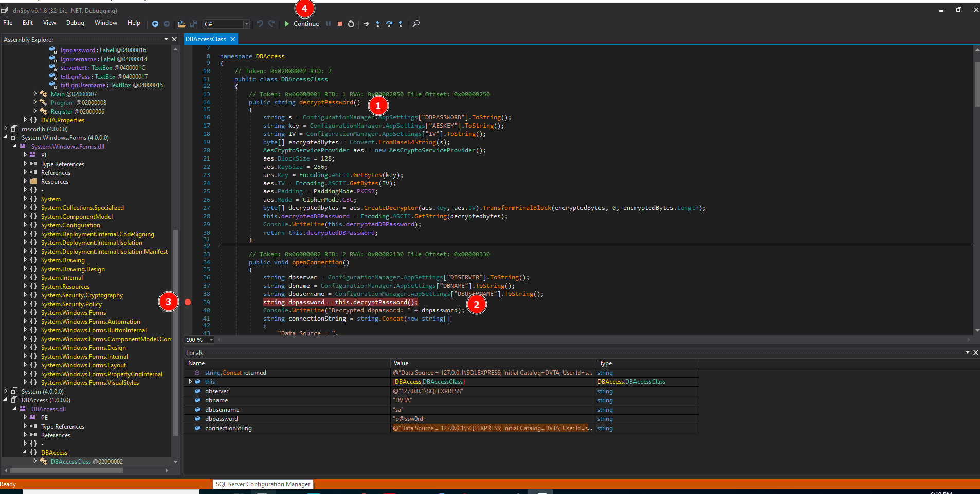The width and height of the screenshot is (980, 494).
Task: Open Locals panel options dropdown
Action: point(968,352)
